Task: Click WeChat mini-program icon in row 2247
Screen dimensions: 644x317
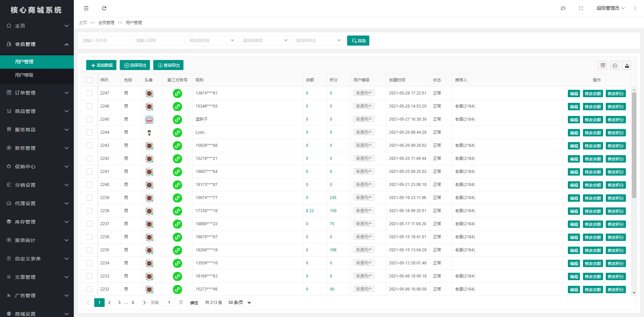Action: pos(177,93)
